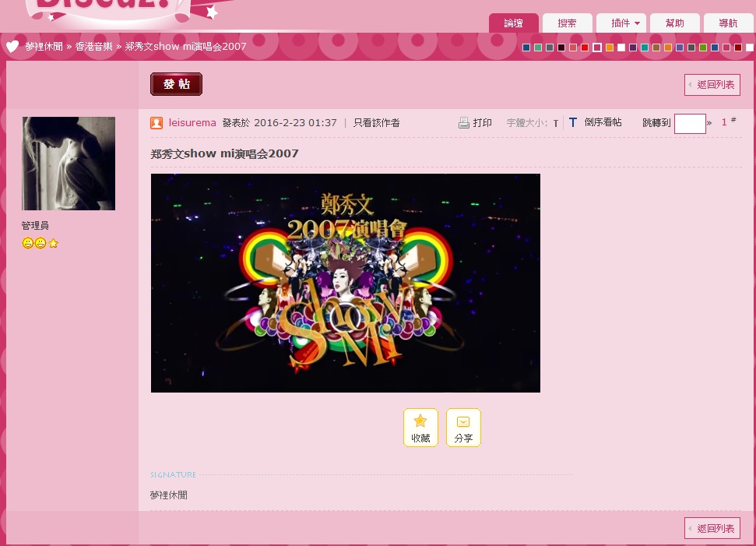
Task: Click 返回列表 above the post
Action: 712,85
